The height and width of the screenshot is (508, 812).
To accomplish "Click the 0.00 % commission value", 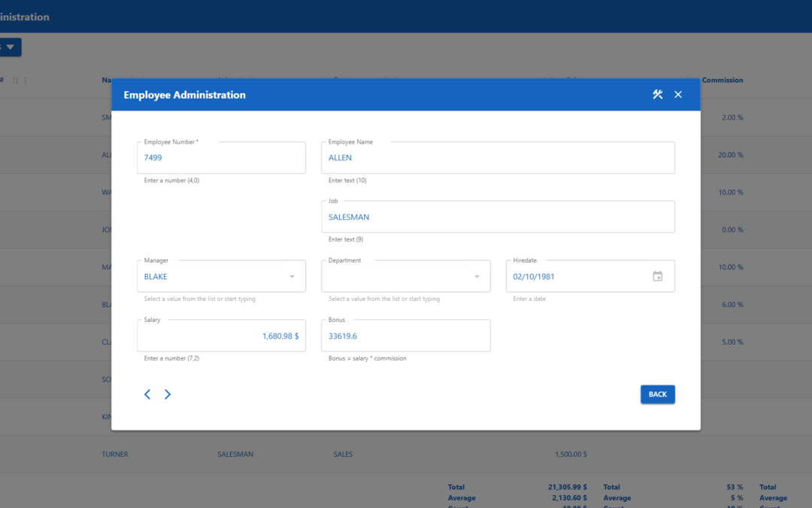I will pyautogui.click(x=732, y=230).
